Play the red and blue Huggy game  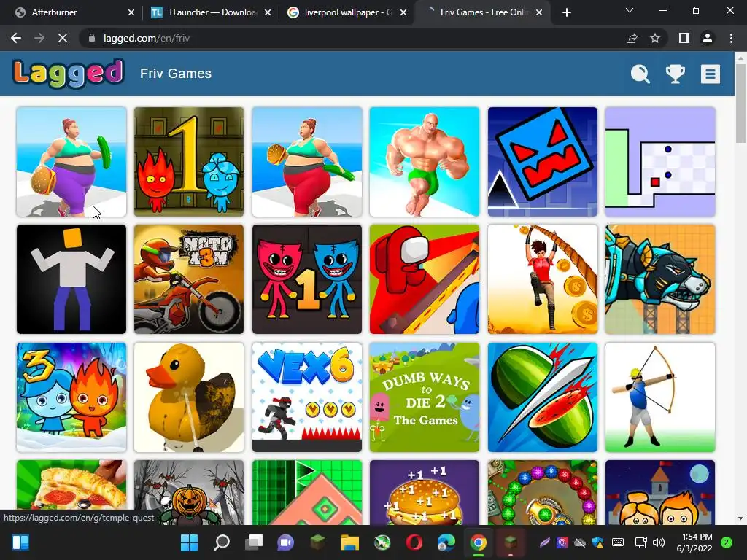click(307, 279)
